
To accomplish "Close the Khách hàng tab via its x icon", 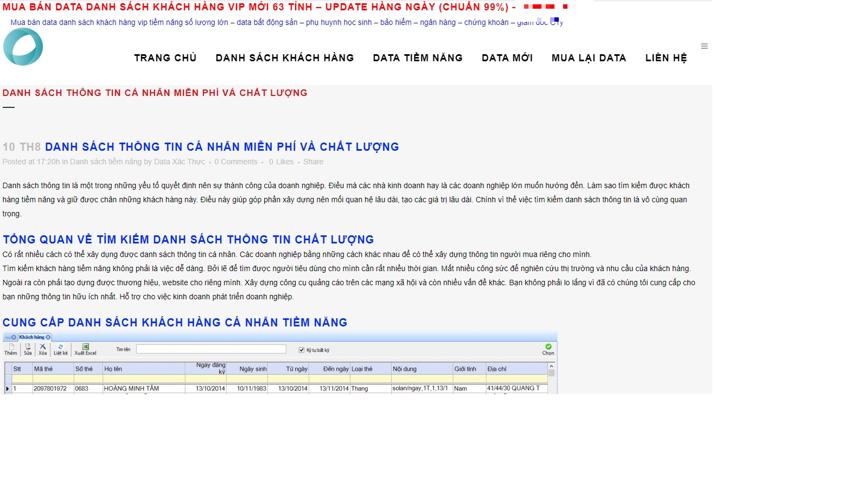I will point(48,337).
